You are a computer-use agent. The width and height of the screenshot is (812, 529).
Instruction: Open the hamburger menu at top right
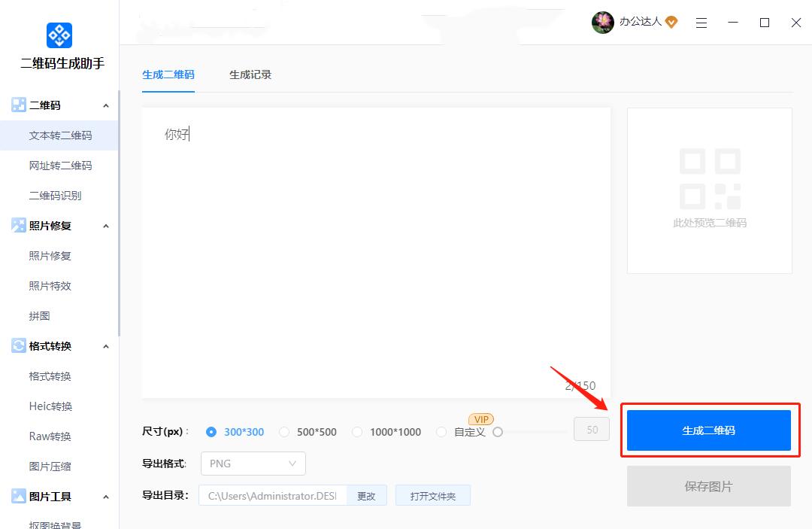tap(701, 23)
